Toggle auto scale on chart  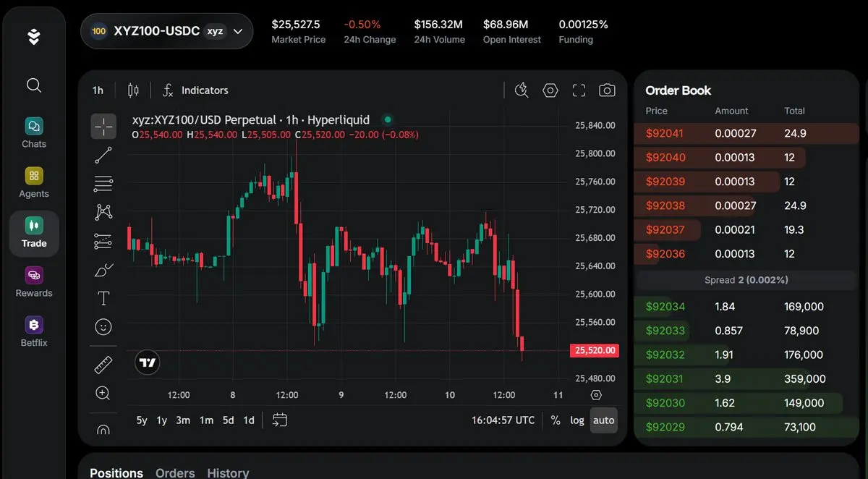click(604, 420)
